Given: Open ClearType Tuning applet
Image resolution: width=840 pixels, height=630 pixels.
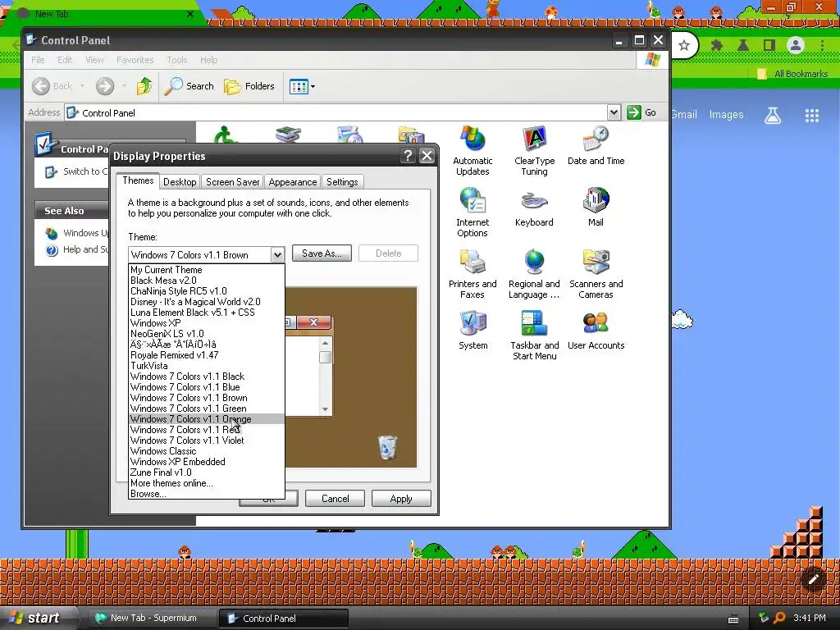Looking at the screenshot, I should 534,151.
